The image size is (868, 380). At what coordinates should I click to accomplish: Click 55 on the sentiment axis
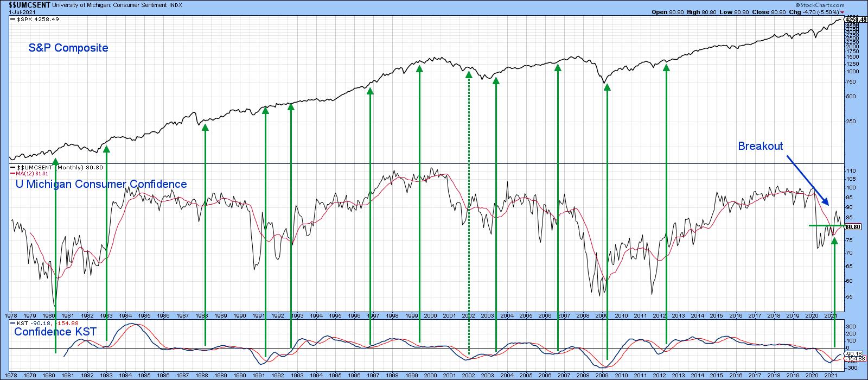[850, 297]
